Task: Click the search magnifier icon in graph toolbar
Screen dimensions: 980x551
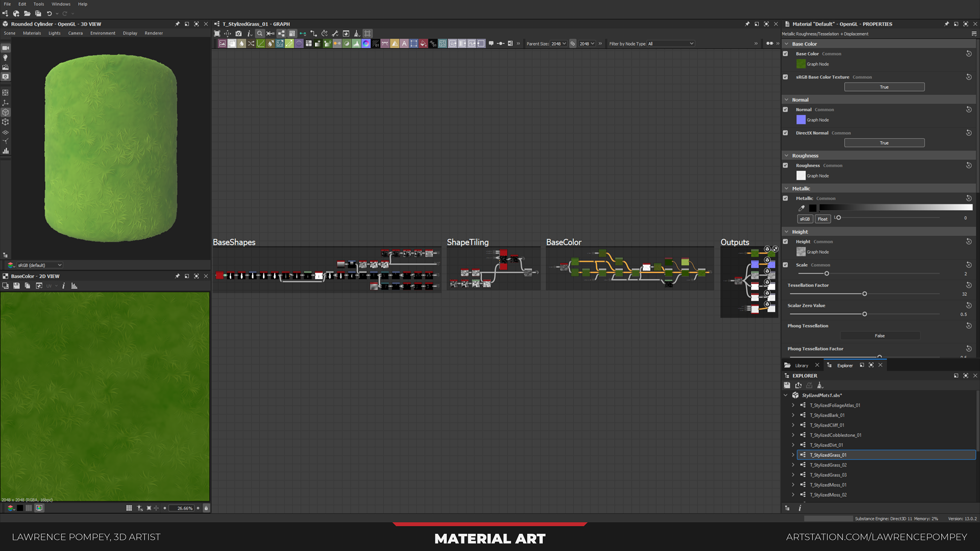Action: [259, 34]
